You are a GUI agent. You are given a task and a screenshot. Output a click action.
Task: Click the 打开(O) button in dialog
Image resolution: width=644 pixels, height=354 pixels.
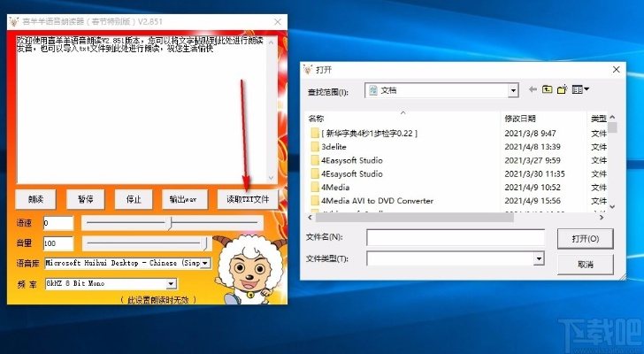585,238
